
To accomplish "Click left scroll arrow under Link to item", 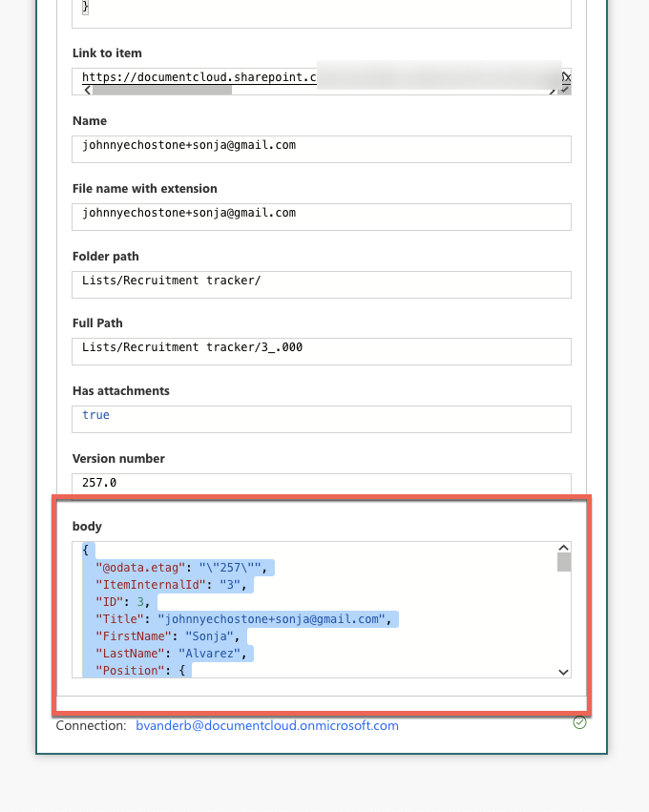I will tap(88, 90).
